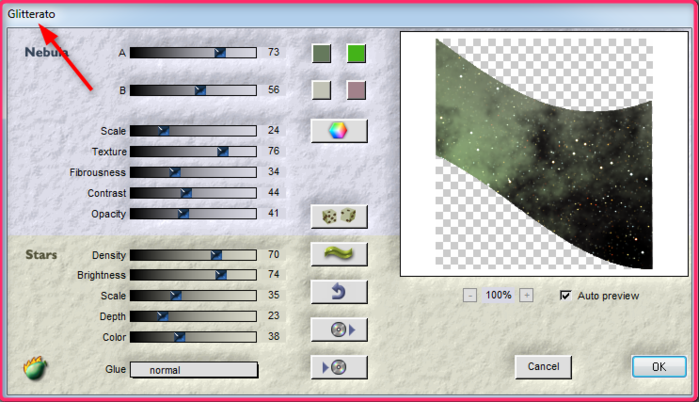
Task: Adjust the Contrast slider
Action: point(193,193)
